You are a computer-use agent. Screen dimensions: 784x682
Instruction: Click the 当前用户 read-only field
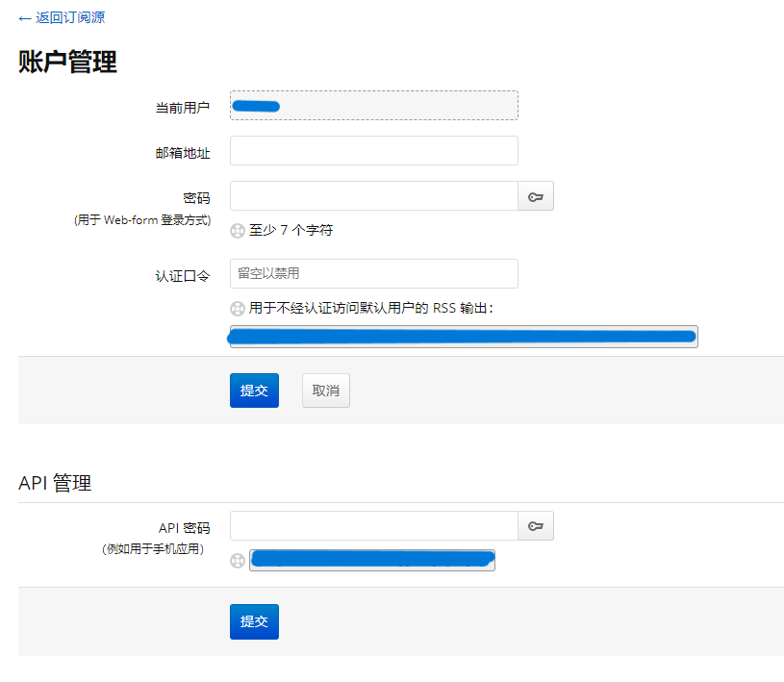[x=373, y=106]
